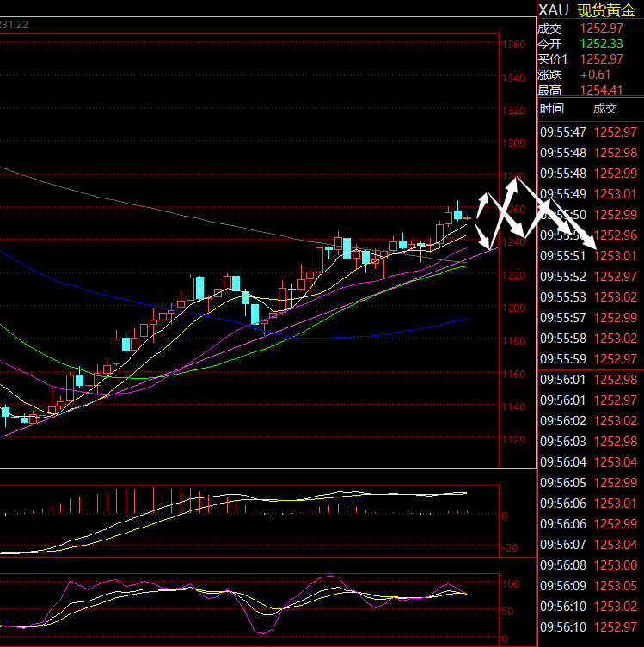
Task: Click the XAU symbol code in the header
Action: (553, 10)
